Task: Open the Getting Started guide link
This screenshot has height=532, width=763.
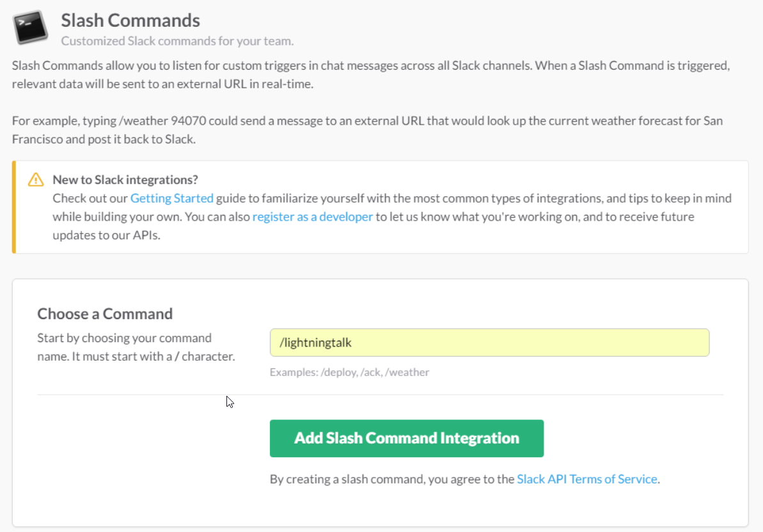Action: pos(171,198)
